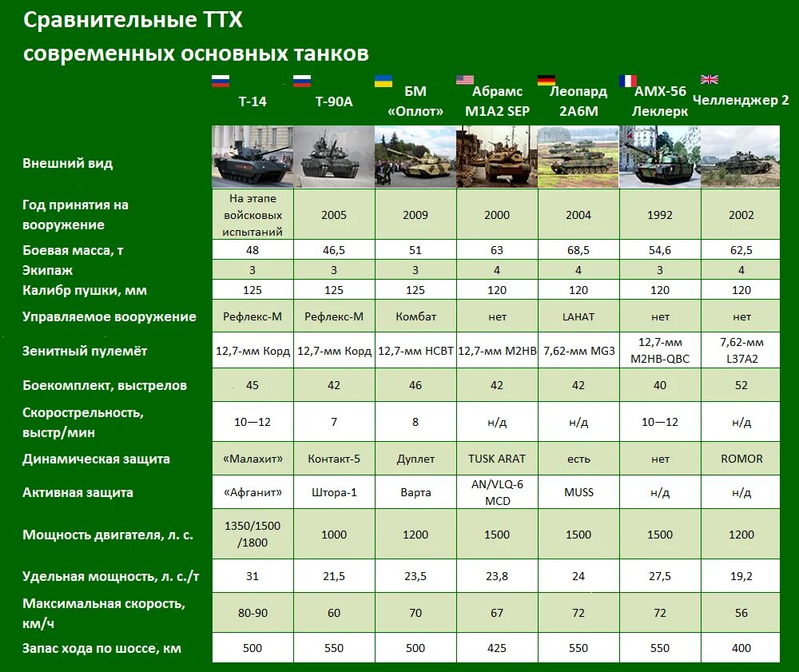Click the reactive armor cell 'Контакт-5'

(x=334, y=459)
